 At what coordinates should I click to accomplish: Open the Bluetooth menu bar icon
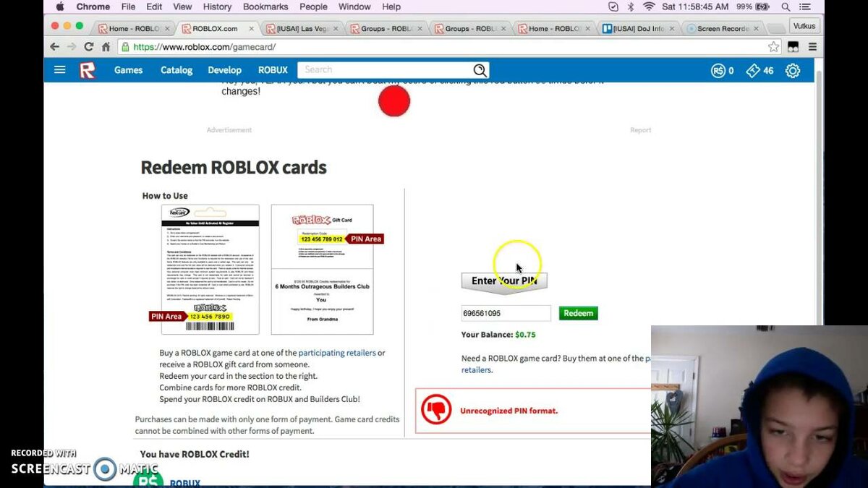631,7
